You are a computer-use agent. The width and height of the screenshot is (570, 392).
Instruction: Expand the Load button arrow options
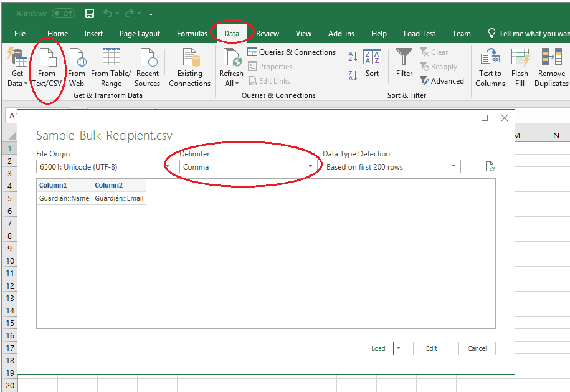pyautogui.click(x=399, y=348)
